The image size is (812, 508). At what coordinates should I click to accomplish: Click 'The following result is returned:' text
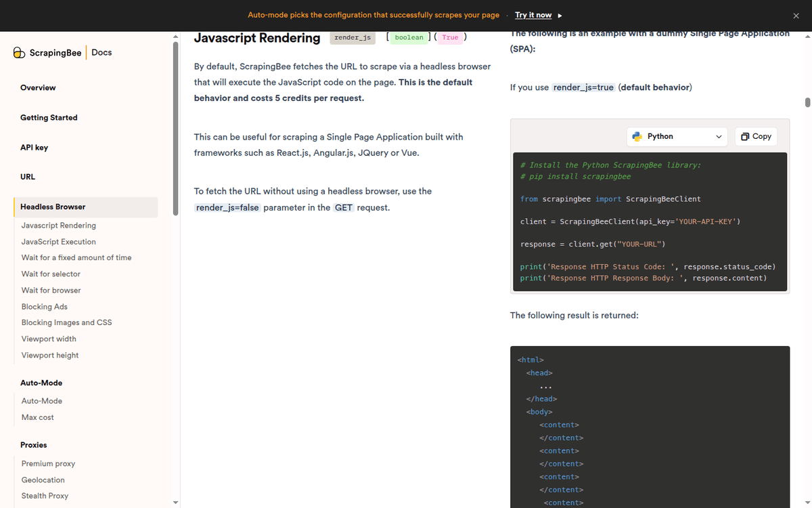point(574,315)
